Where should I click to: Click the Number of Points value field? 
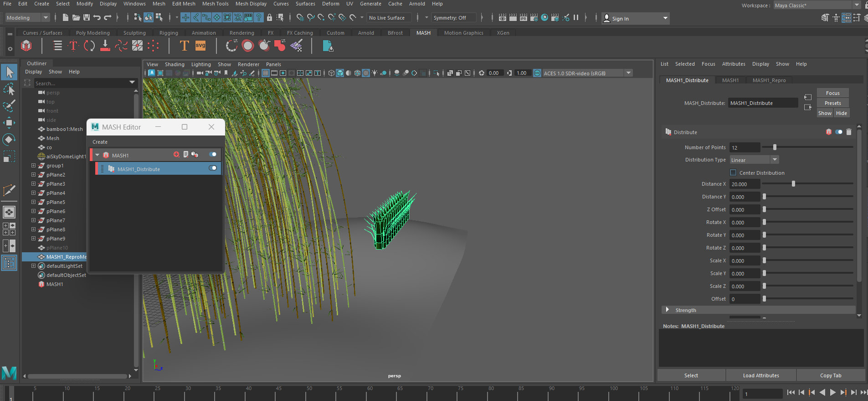pos(745,147)
